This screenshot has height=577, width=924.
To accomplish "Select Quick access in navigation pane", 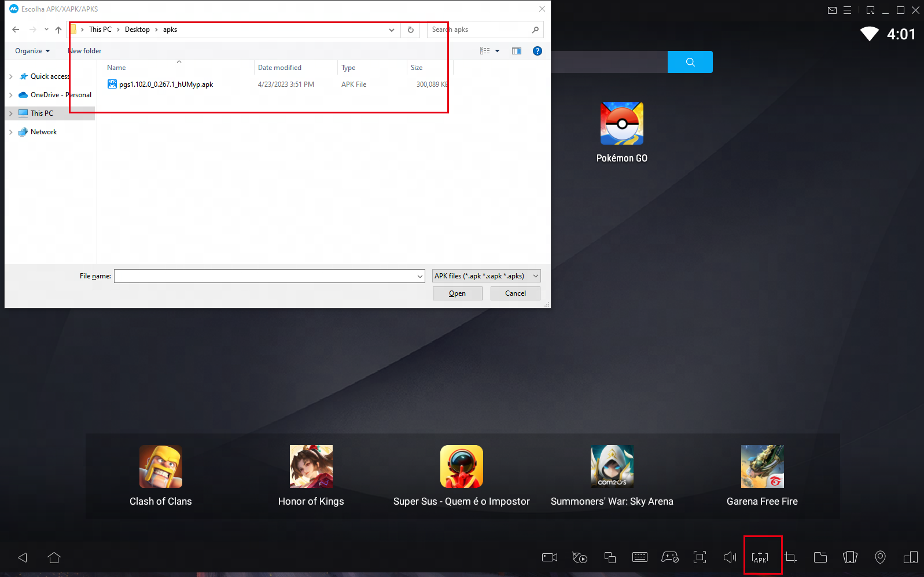I will tap(50, 76).
